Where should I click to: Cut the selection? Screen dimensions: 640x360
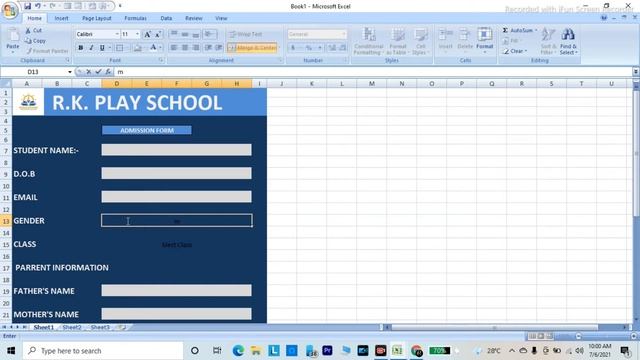tap(34, 31)
